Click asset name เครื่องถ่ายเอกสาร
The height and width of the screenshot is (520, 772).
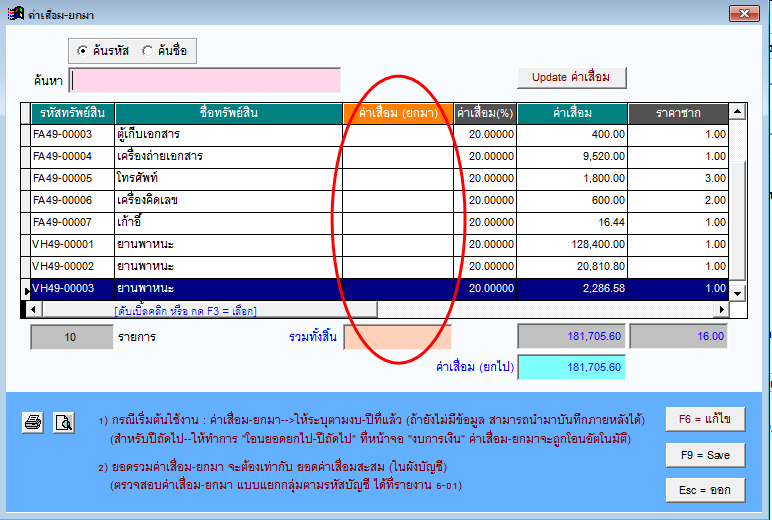(x=160, y=157)
